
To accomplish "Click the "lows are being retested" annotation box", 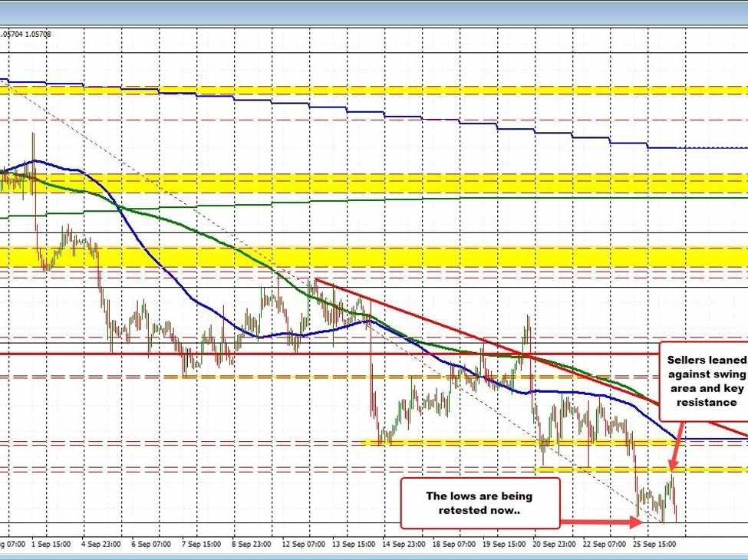I will pos(479,502).
